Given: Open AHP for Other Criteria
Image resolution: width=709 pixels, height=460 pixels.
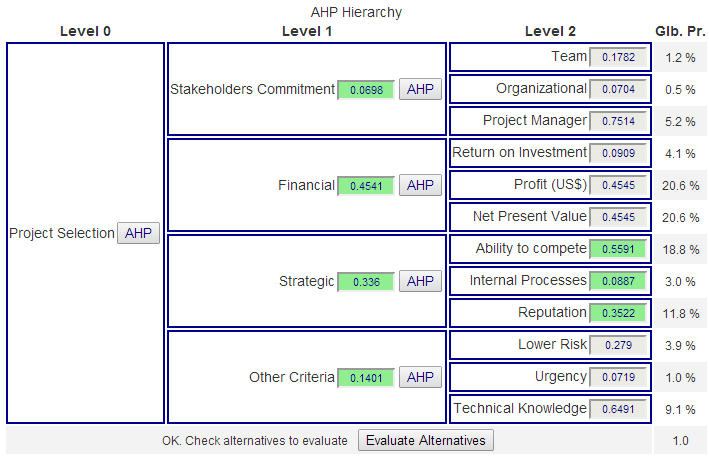Looking at the screenshot, I should [420, 377].
